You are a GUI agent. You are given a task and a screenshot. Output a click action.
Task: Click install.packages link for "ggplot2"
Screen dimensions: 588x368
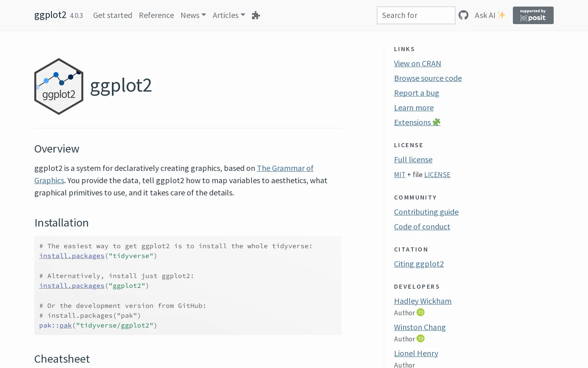click(x=72, y=286)
